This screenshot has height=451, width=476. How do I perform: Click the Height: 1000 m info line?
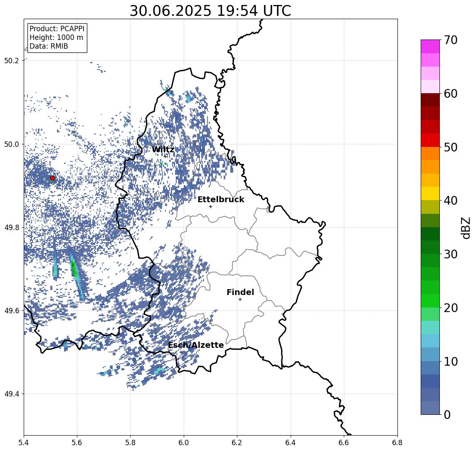coord(56,37)
